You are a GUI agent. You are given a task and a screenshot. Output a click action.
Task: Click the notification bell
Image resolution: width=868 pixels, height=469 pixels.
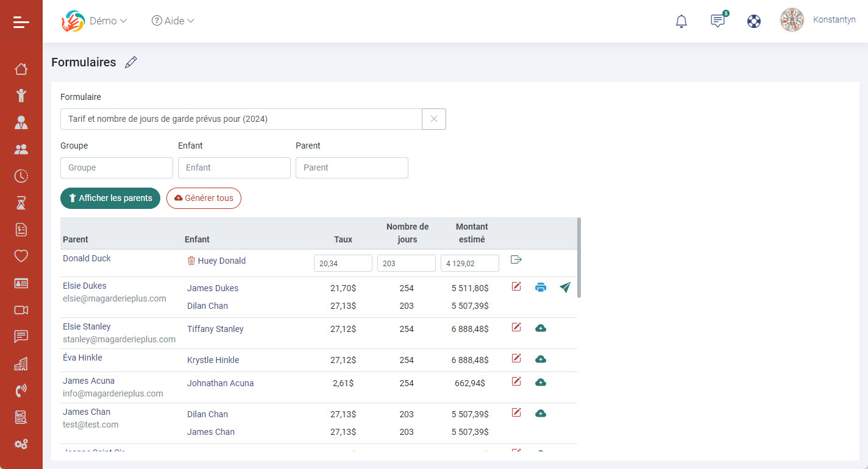[681, 20]
